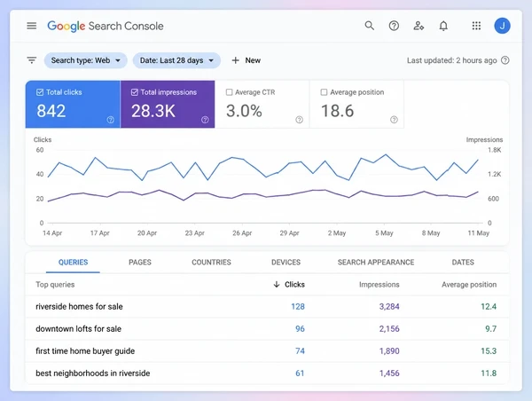This screenshot has width=532, height=401.
Task: Select query 'best neighborhoods in riverside'
Action: [x=92, y=373]
